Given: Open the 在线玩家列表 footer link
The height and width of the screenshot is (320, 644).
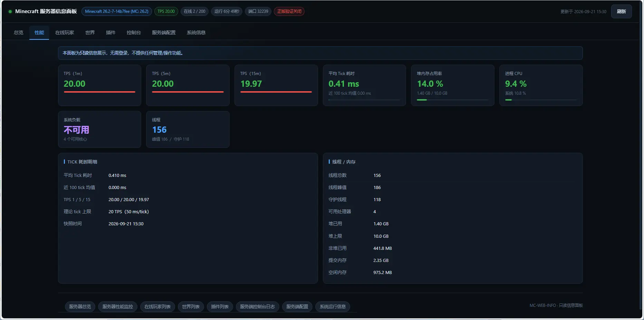Looking at the screenshot, I should pos(157,307).
